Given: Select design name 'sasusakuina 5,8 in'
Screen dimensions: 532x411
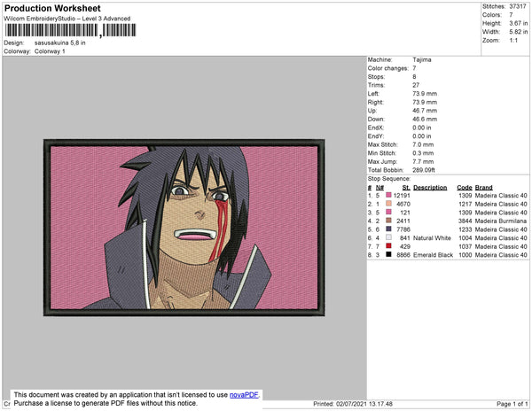Looking at the screenshot, I should [x=60, y=43].
